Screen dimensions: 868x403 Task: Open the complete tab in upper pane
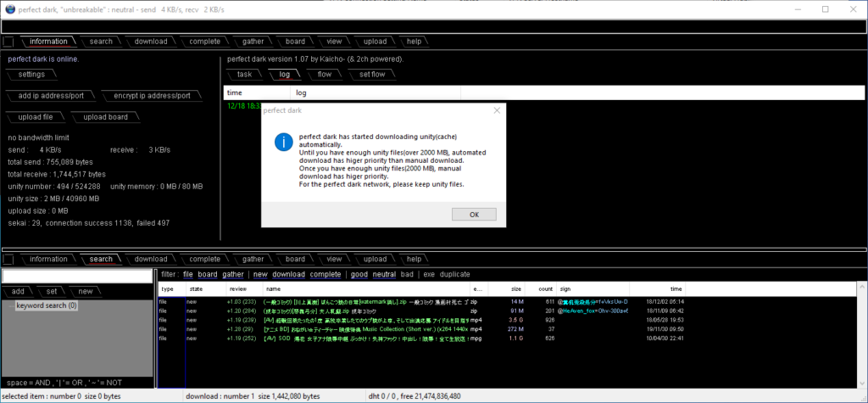[204, 42]
